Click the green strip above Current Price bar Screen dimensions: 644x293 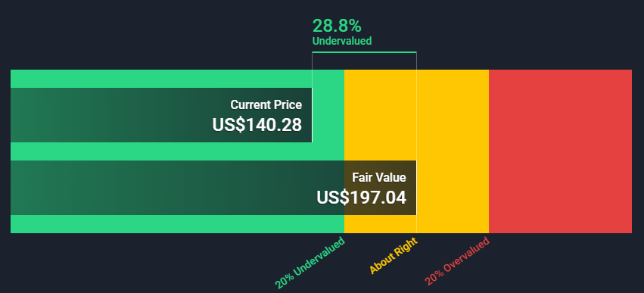tap(177, 79)
